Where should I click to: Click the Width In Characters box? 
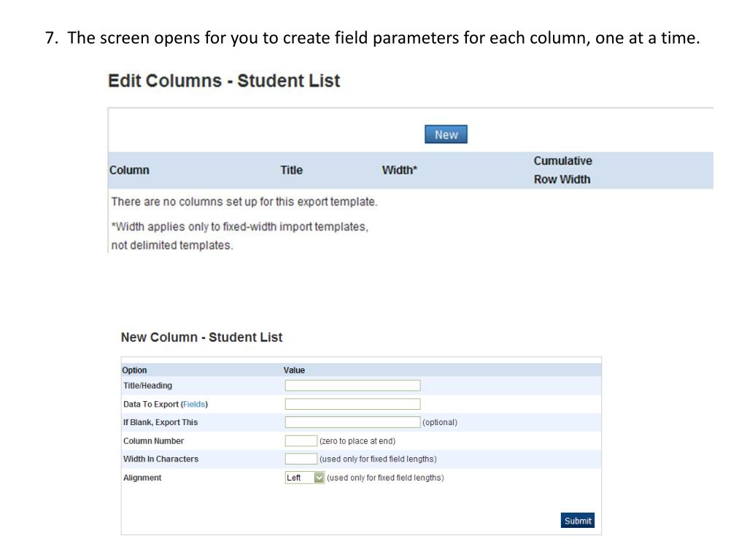[301, 459]
